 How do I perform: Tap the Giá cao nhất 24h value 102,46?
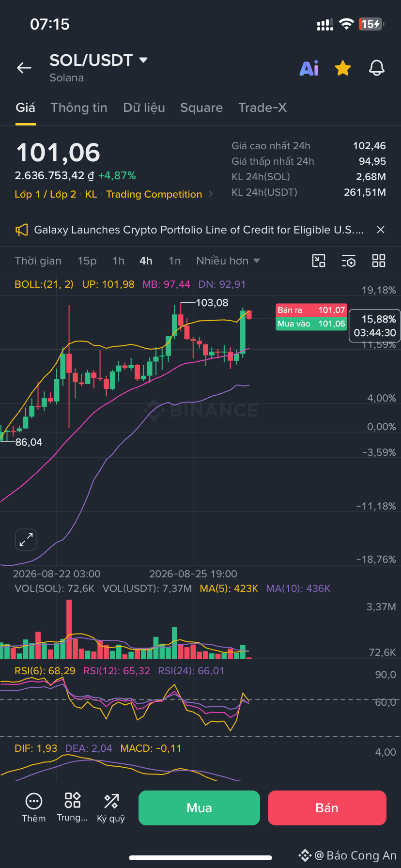(x=370, y=146)
